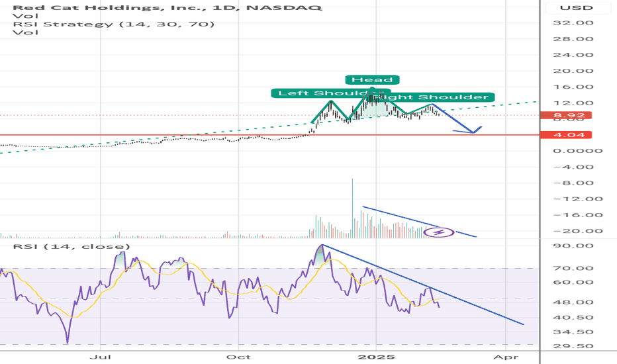
Task: Click the Jul date on time axis
Action: (x=101, y=357)
